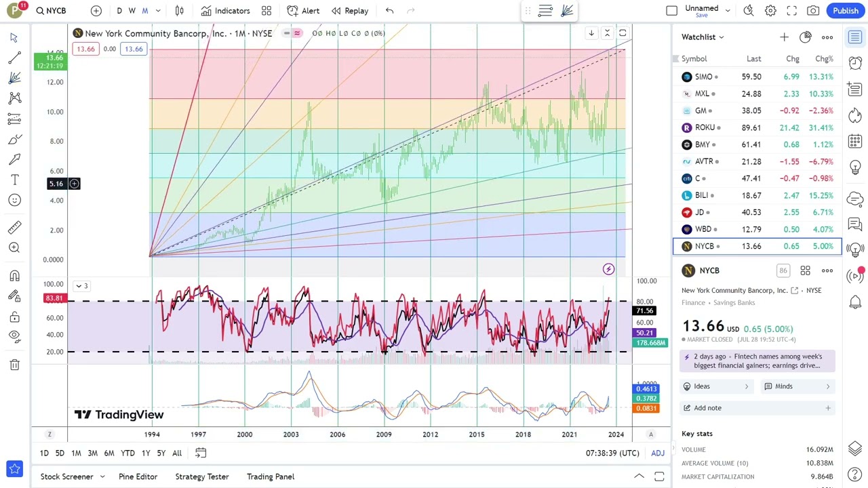
Task: Select ROKU row in watchlist
Action: 757,127
